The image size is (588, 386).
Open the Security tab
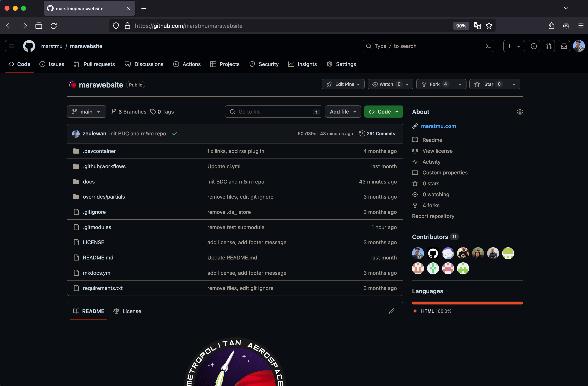pyautogui.click(x=264, y=64)
